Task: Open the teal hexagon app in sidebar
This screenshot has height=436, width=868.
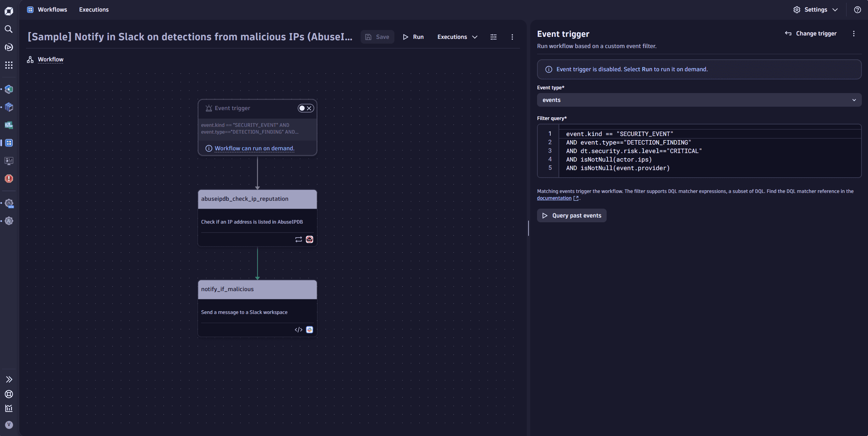Action: tap(9, 89)
